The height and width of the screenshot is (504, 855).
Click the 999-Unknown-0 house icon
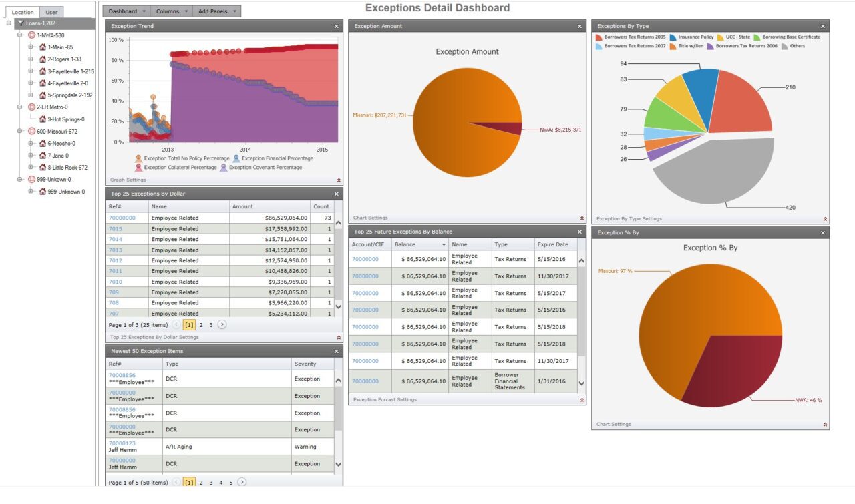click(x=43, y=191)
